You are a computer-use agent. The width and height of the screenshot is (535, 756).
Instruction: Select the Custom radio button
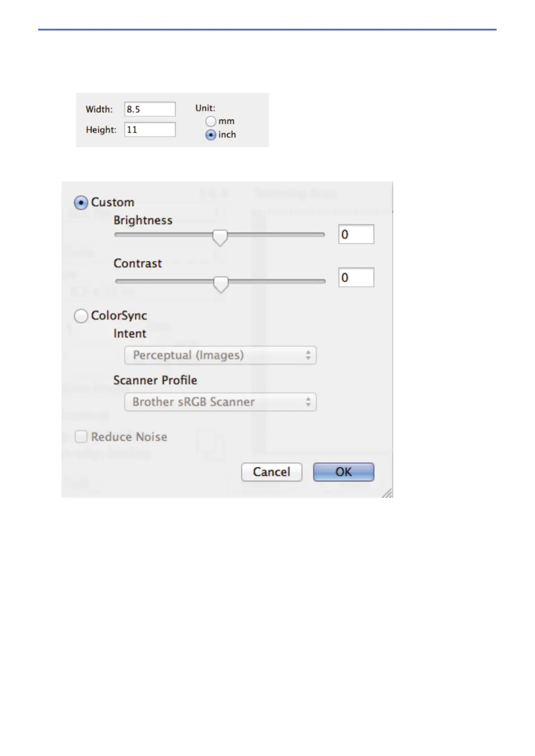tap(81, 203)
